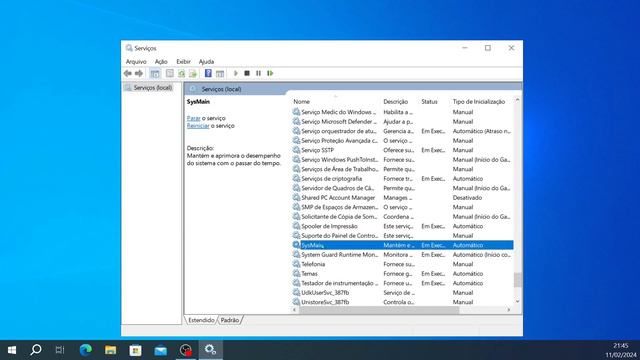The image size is (640, 360).
Task: Select SMP de Espaços de Armazenamento row
Action: pyautogui.click(x=402, y=207)
